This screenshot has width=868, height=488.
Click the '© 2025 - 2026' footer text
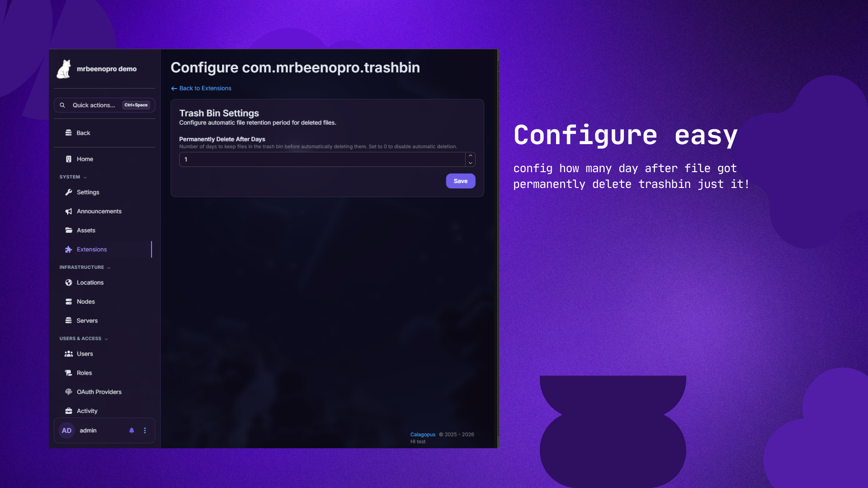click(457, 435)
